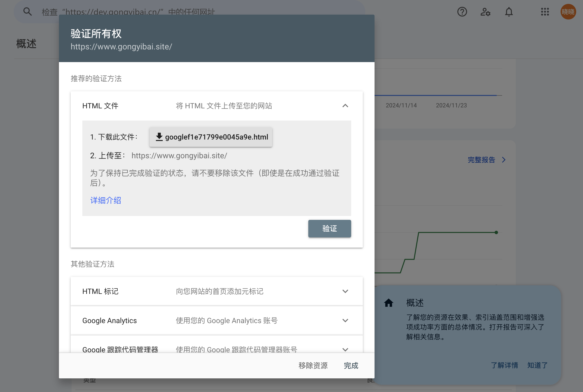Screen dimensions: 583x392
Task: Open the Google apps grid
Action: [545, 12]
